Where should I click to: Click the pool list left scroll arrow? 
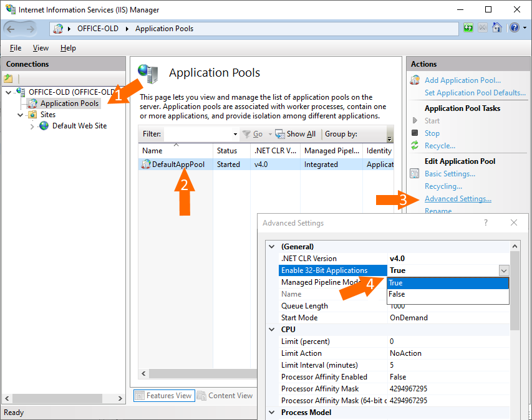coord(143,373)
